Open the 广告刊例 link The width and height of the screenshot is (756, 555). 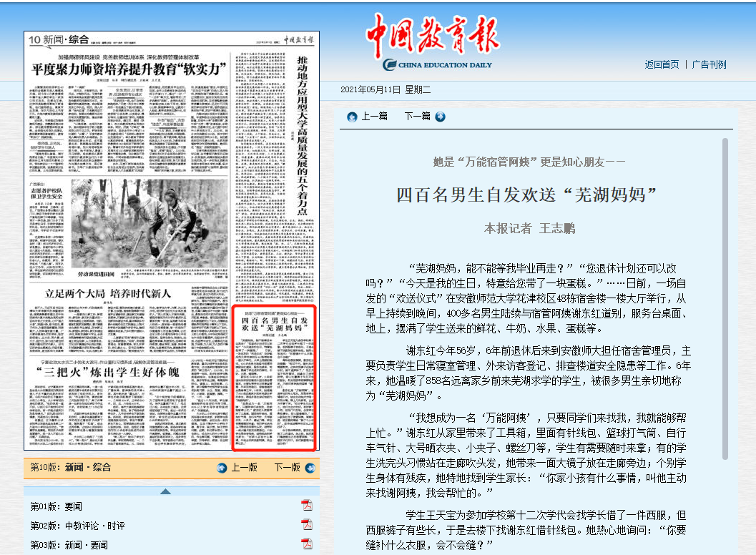[710, 64]
